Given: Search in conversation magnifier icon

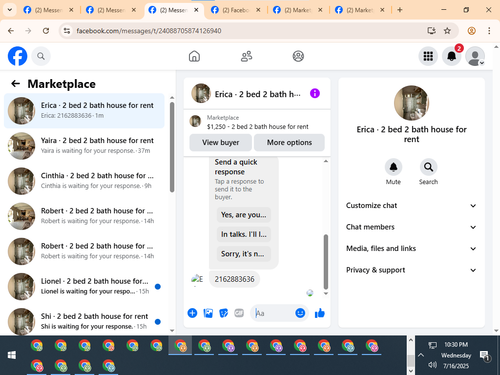Looking at the screenshot, I should (x=428, y=167).
